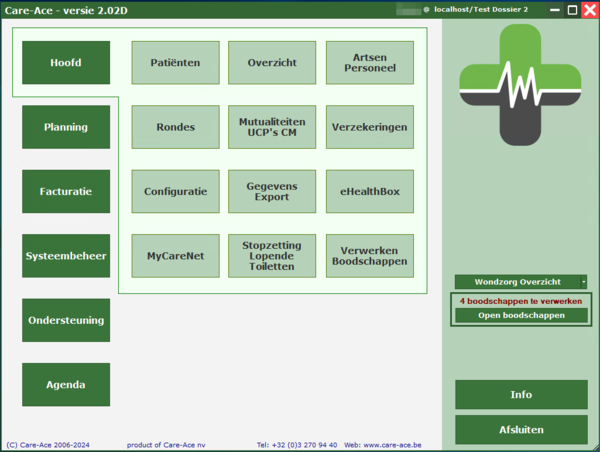
Task: Click the Verzekeringen button
Action: [369, 127]
